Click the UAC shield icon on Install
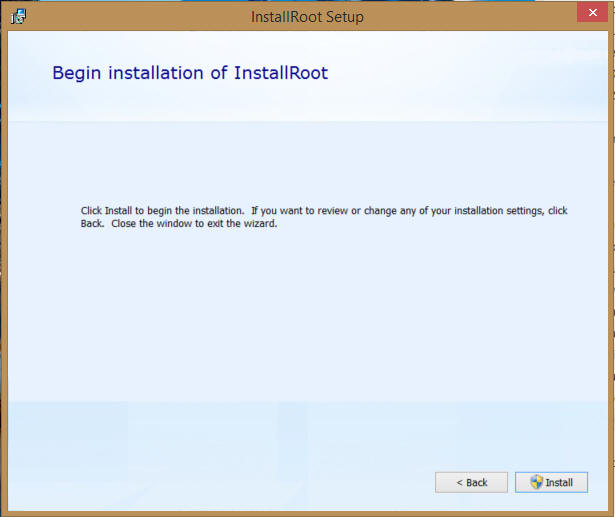The image size is (615, 517). [x=536, y=482]
